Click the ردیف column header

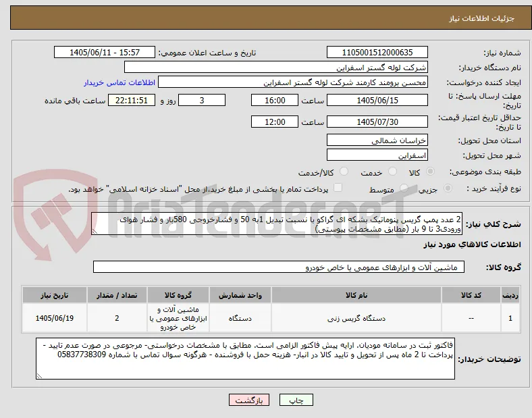pos(510,295)
